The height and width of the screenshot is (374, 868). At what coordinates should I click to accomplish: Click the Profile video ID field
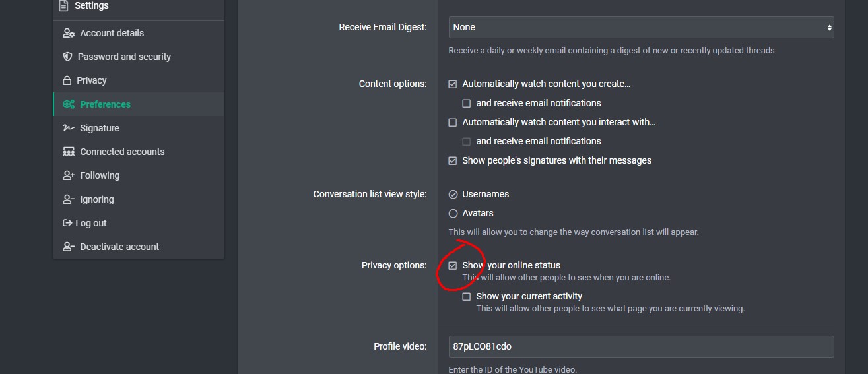tap(641, 346)
